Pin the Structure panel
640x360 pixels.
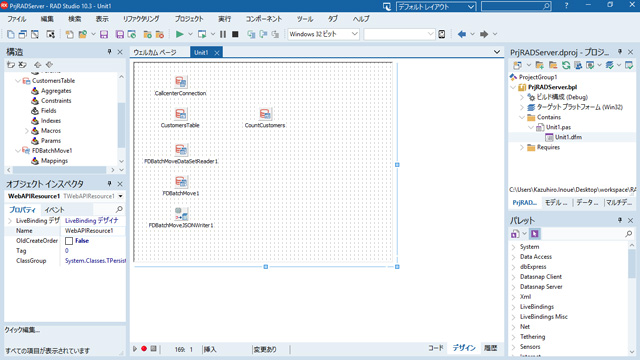tap(109, 52)
